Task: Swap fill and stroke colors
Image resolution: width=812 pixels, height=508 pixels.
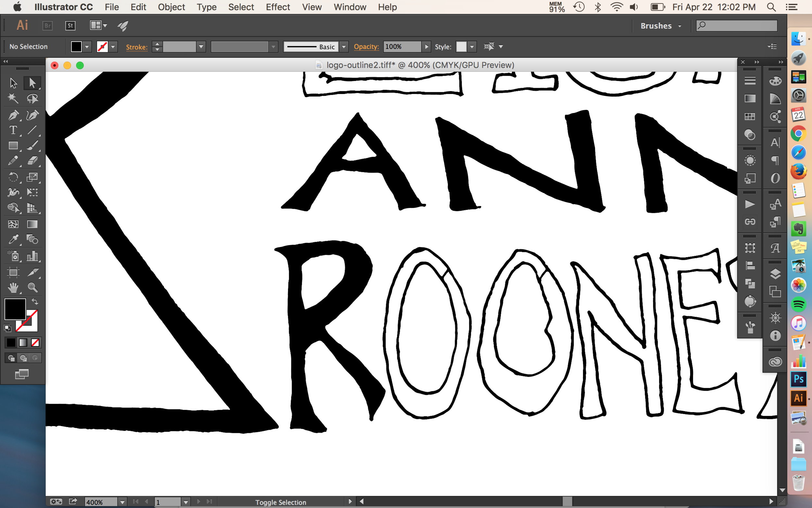Action: pyautogui.click(x=34, y=301)
